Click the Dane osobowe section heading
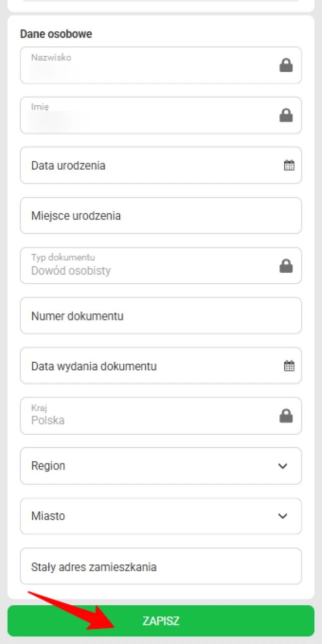Image resolution: width=322 pixels, height=644 pixels. [x=55, y=34]
